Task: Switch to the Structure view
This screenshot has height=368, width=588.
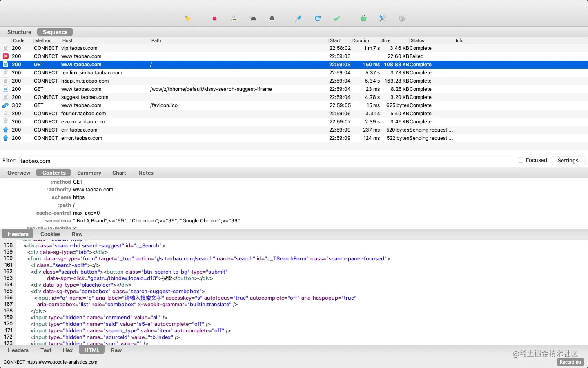Action: click(x=19, y=32)
